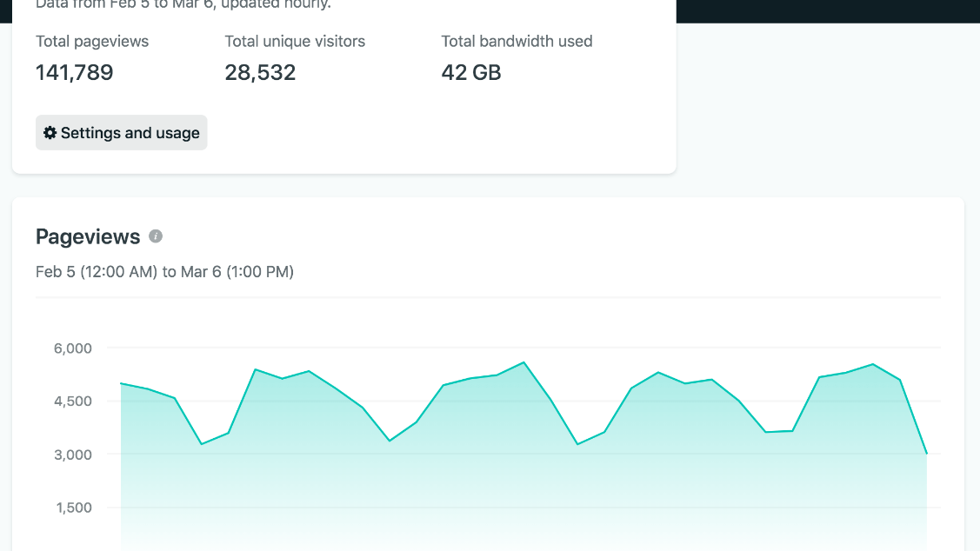Viewport: 980px width, 551px height.
Task: Click the Pageviews chart heading
Action: coord(88,236)
